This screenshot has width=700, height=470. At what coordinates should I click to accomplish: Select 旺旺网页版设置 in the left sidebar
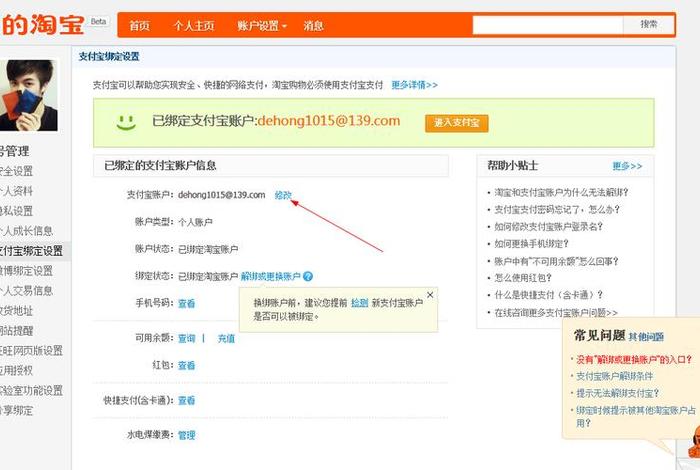point(31,350)
